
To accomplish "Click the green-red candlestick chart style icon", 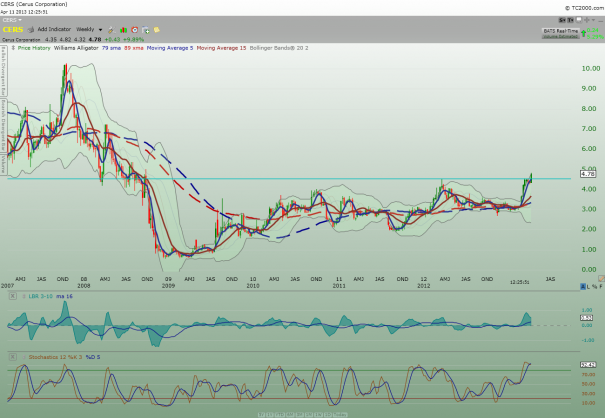I will pos(123,29).
